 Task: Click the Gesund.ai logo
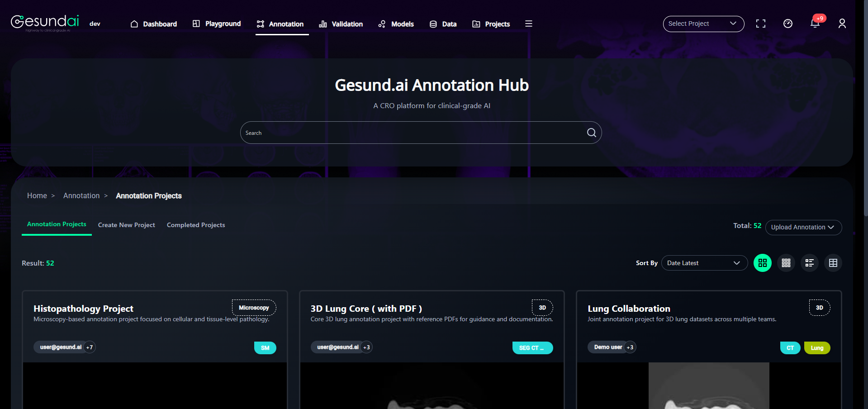click(45, 23)
